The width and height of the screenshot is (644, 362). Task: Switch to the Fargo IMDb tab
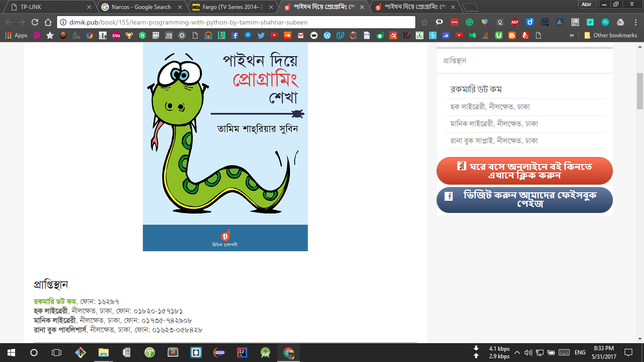(x=231, y=7)
